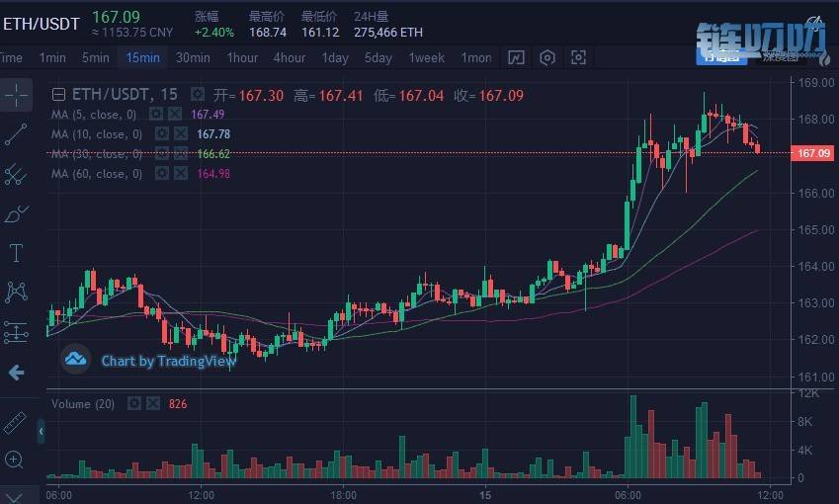
Task: Open the Chart by TradingView link
Action: coord(168,361)
